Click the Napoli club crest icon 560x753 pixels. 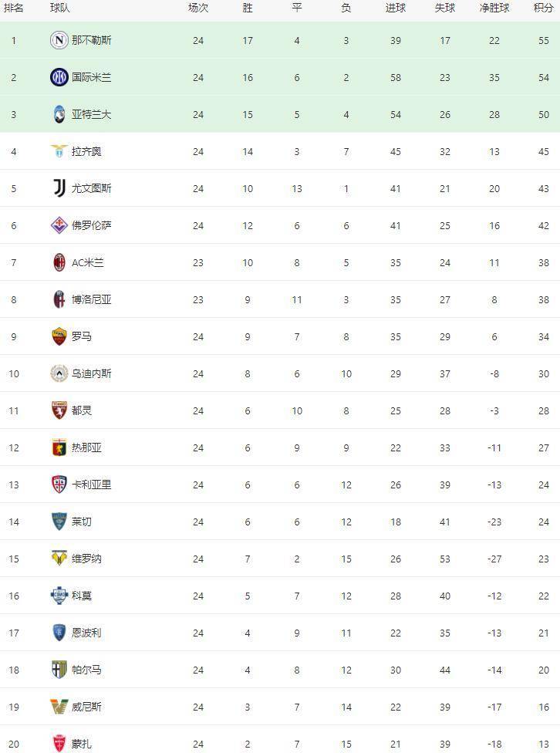coord(59,40)
